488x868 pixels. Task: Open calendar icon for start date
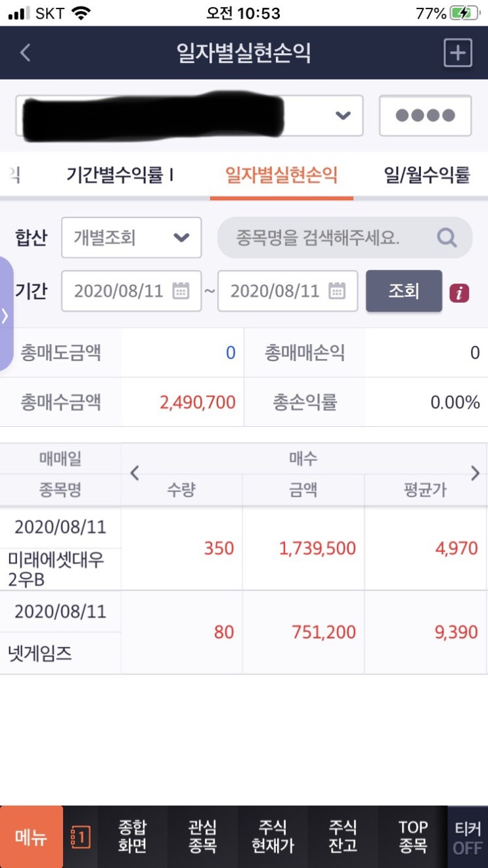pos(181,291)
